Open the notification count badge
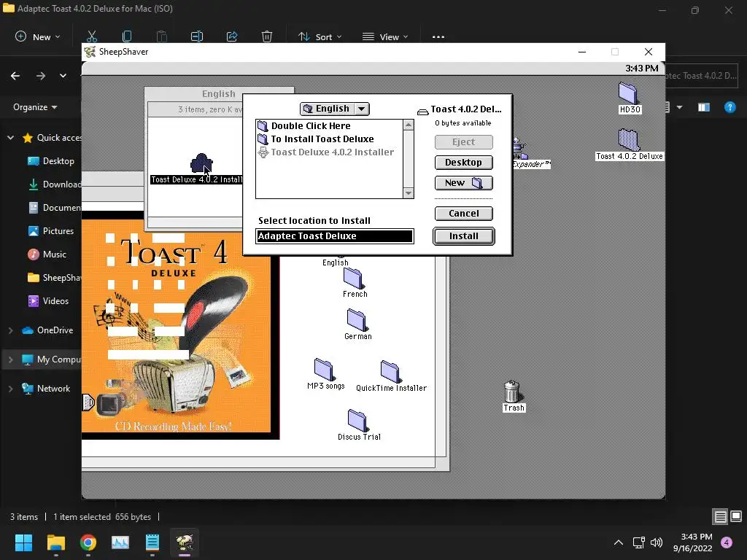 [727, 542]
